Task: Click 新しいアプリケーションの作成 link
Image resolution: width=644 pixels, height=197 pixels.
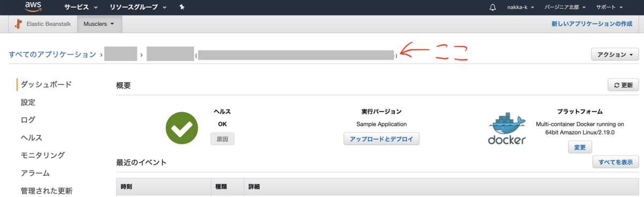Action: (591, 24)
